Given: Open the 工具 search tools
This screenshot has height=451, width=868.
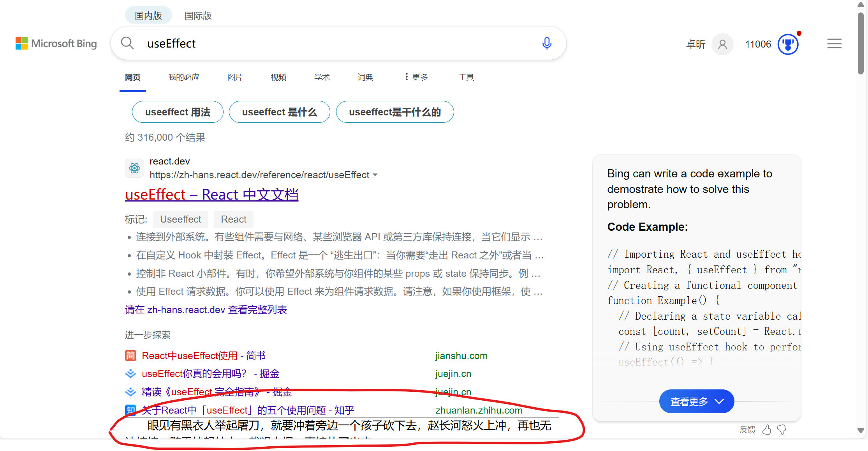Looking at the screenshot, I should [466, 77].
